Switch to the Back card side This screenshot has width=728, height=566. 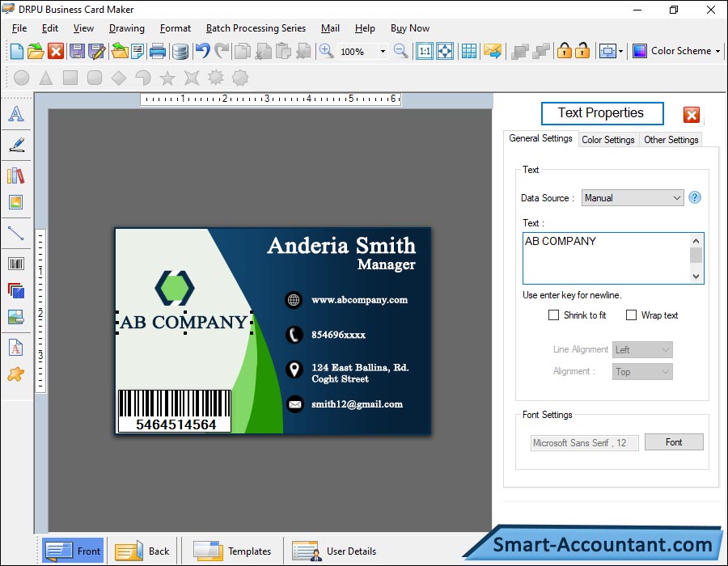[x=142, y=551]
